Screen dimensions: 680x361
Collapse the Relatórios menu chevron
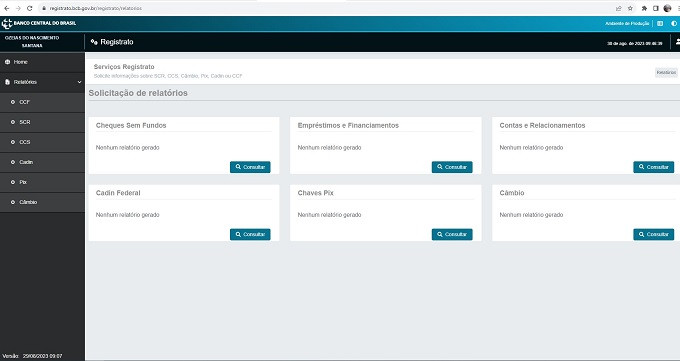click(79, 82)
